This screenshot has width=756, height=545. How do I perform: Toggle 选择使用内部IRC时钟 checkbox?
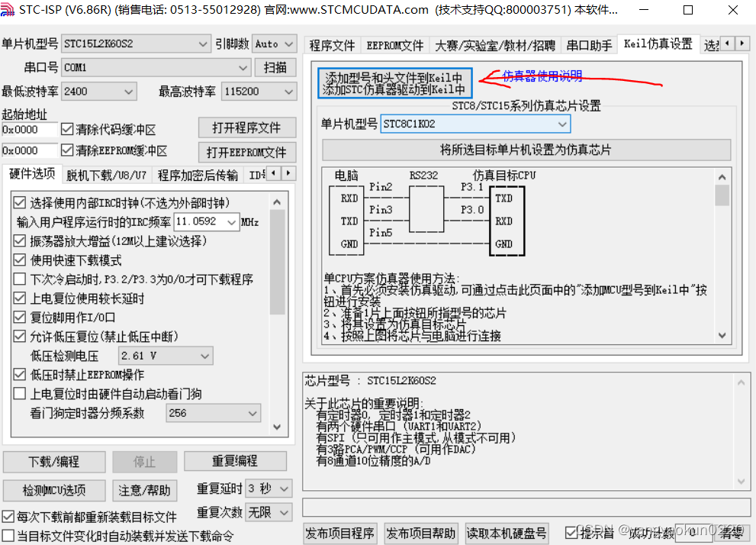(20, 202)
